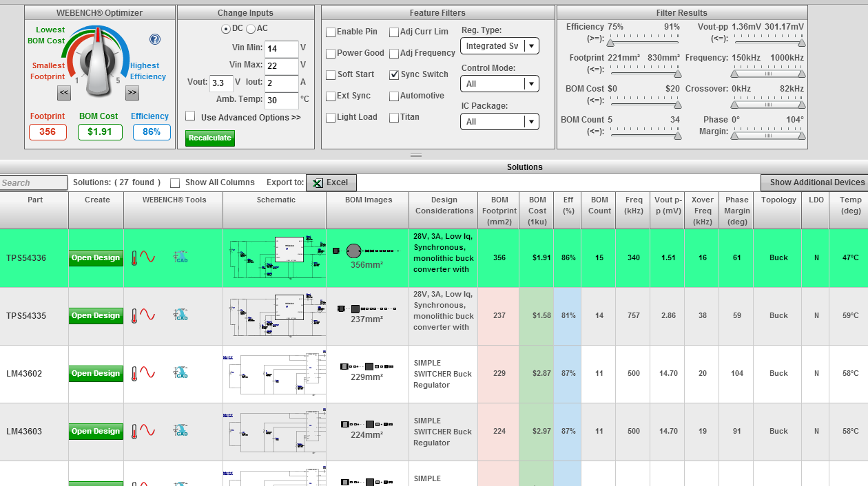Image resolution: width=868 pixels, height=486 pixels.
Task: Open the Control Mode dropdown
Action: coord(499,84)
